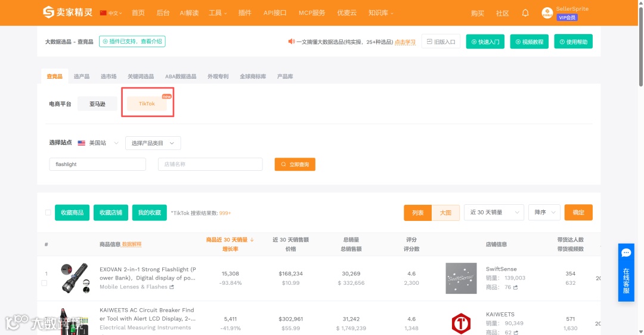Open API接口 in navigation
Screen dimensions: 644x335
tap(275, 13)
